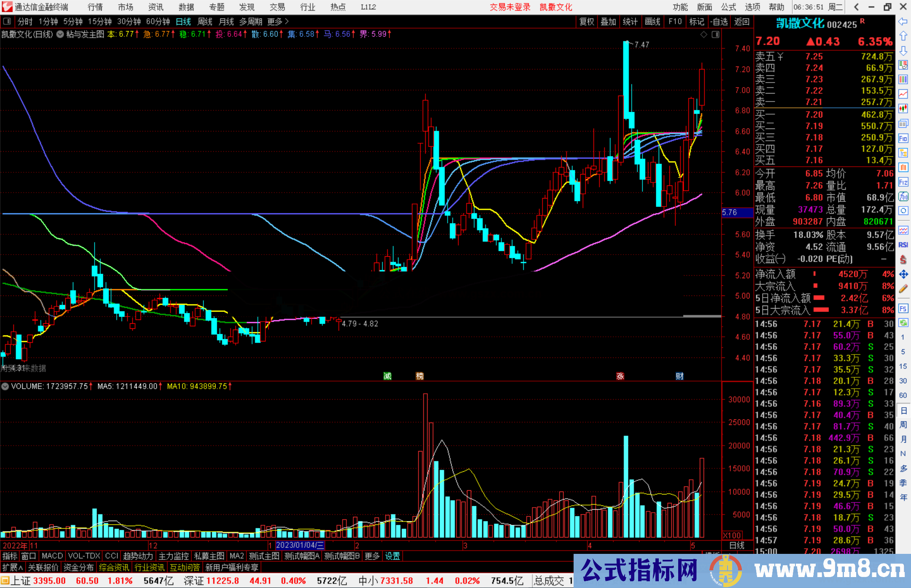Toggle the round marker beside 粘与发主图
This screenshot has height=588, width=911.
click(x=60, y=34)
